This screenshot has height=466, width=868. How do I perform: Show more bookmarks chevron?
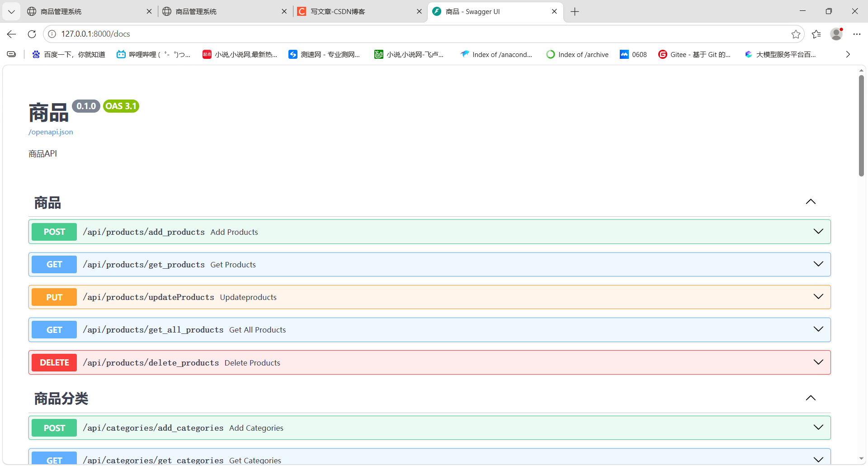click(848, 54)
